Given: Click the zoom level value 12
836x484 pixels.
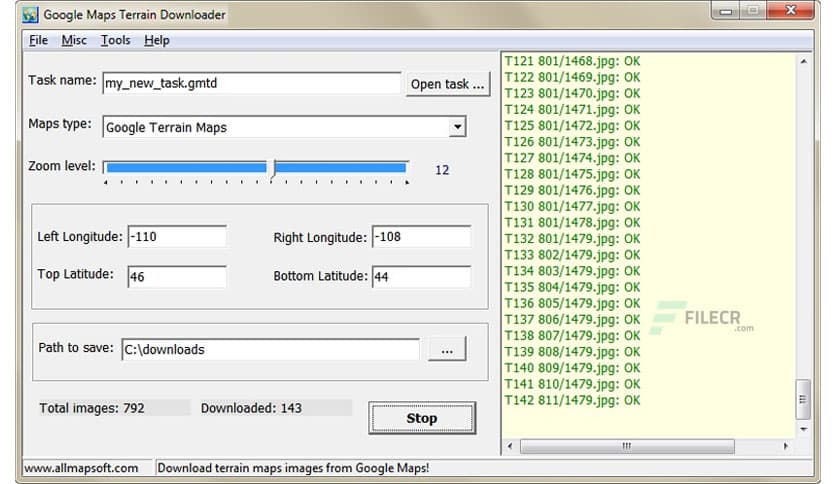Looking at the screenshot, I should 442,170.
